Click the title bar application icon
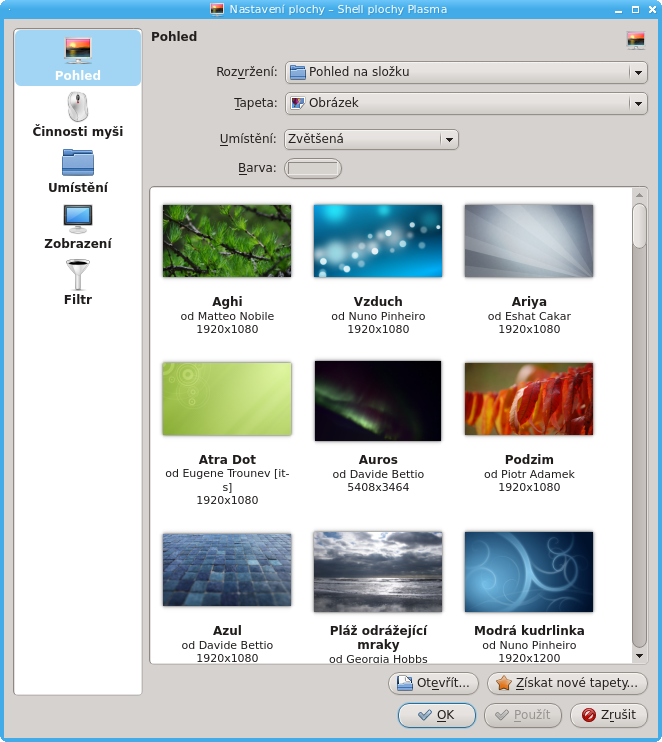 pyautogui.click(x=217, y=9)
